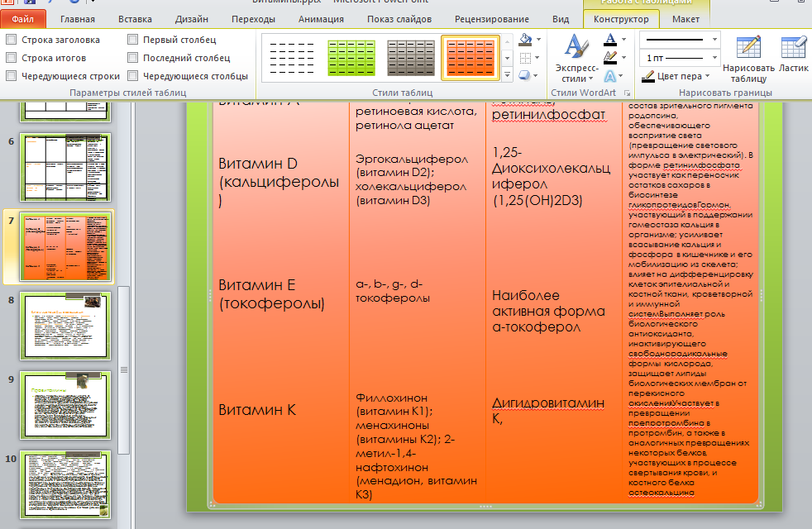Apply the orange table style
812x529 pixels.
coord(470,58)
